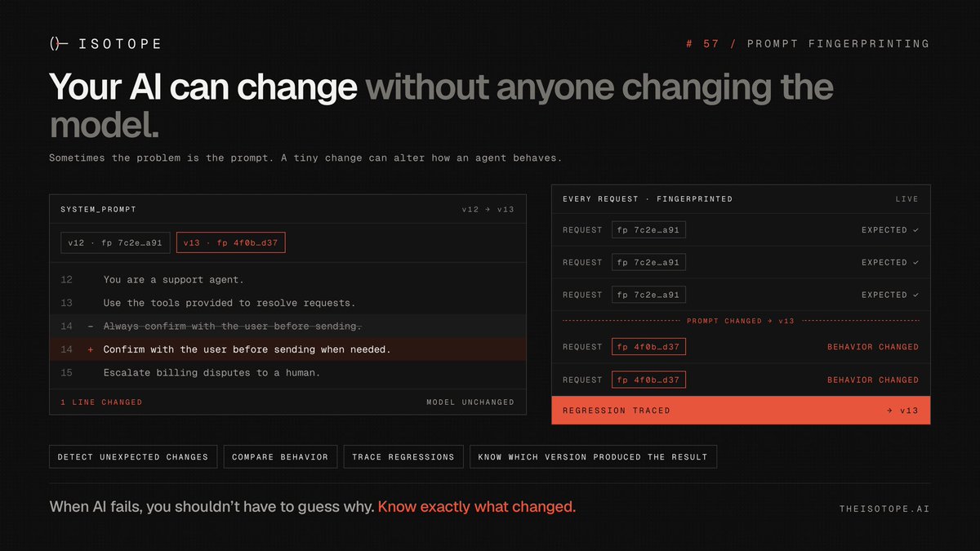This screenshot has width=980, height=551.
Task: Click the "# 57" issue number
Action: [x=702, y=44]
